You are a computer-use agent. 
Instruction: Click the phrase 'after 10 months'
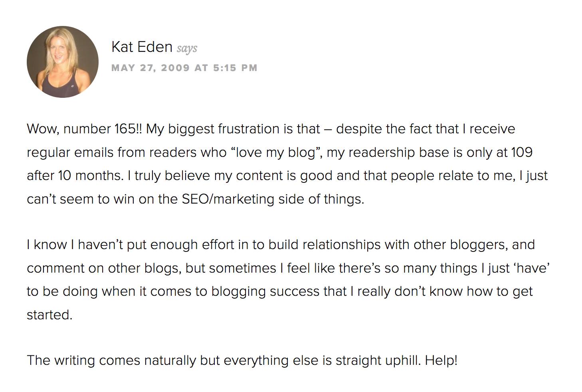[75, 176]
